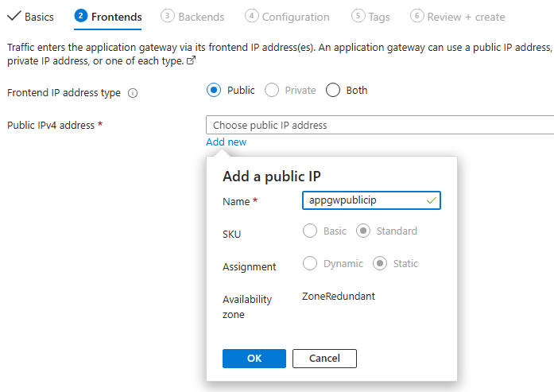Click the step 3 Backends number icon
Image resolution: width=554 pixels, height=392 pixels.
point(167,17)
